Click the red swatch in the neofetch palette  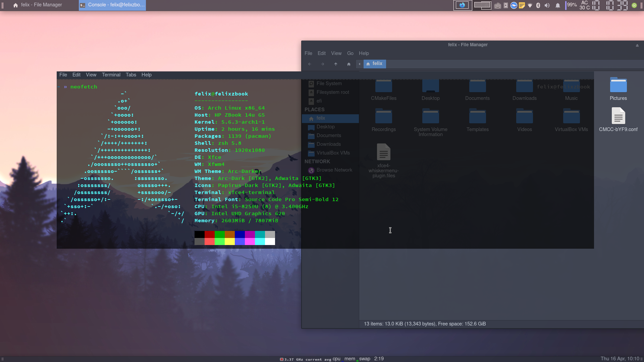click(209, 235)
